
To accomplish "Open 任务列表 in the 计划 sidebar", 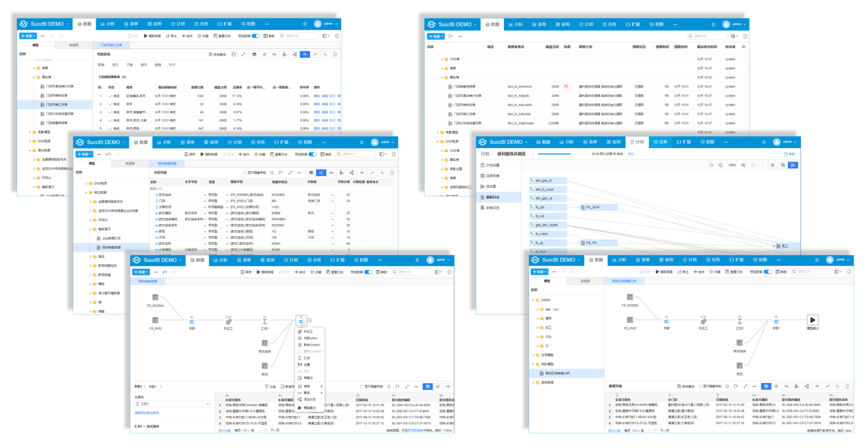I will click(x=493, y=176).
